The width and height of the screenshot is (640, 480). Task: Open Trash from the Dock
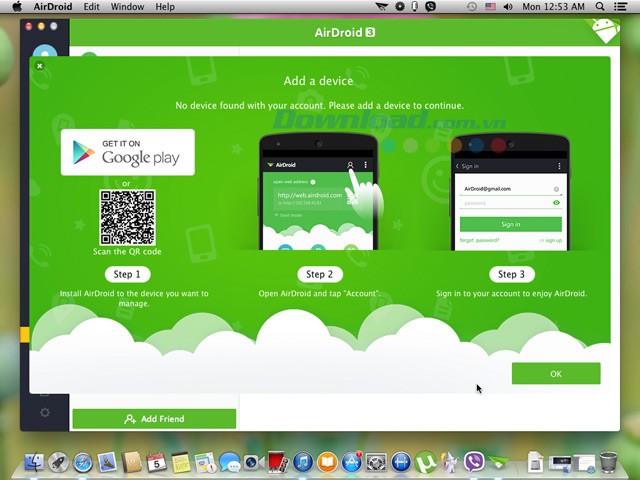tap(609, 462)
